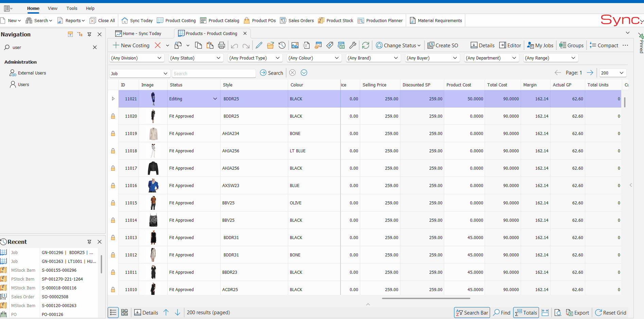Open the Any Status dropdown

196,58
